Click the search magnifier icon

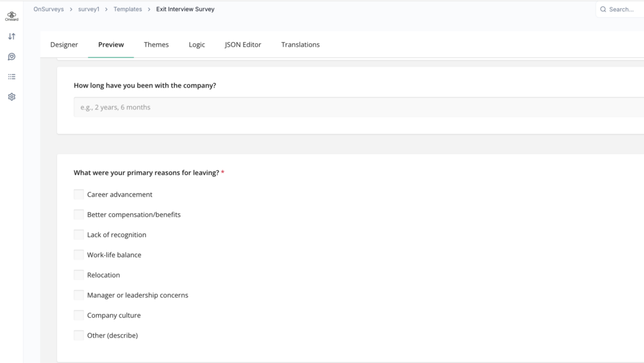(603, 9)
